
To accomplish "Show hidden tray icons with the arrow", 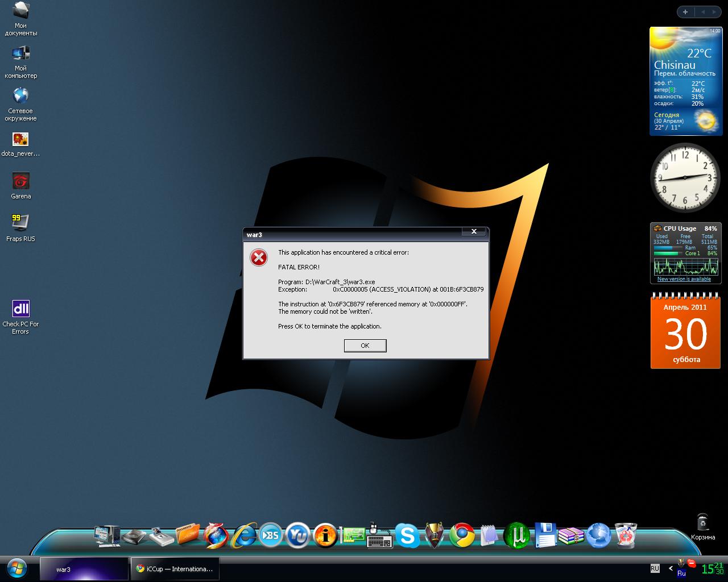I will point(671,568).
